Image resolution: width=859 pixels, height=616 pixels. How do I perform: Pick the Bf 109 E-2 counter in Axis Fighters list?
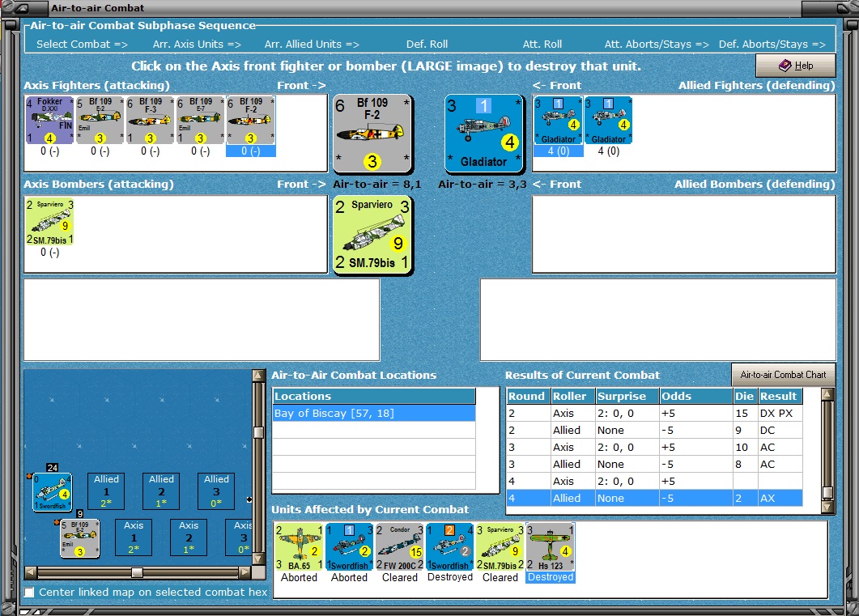point(100,121)
